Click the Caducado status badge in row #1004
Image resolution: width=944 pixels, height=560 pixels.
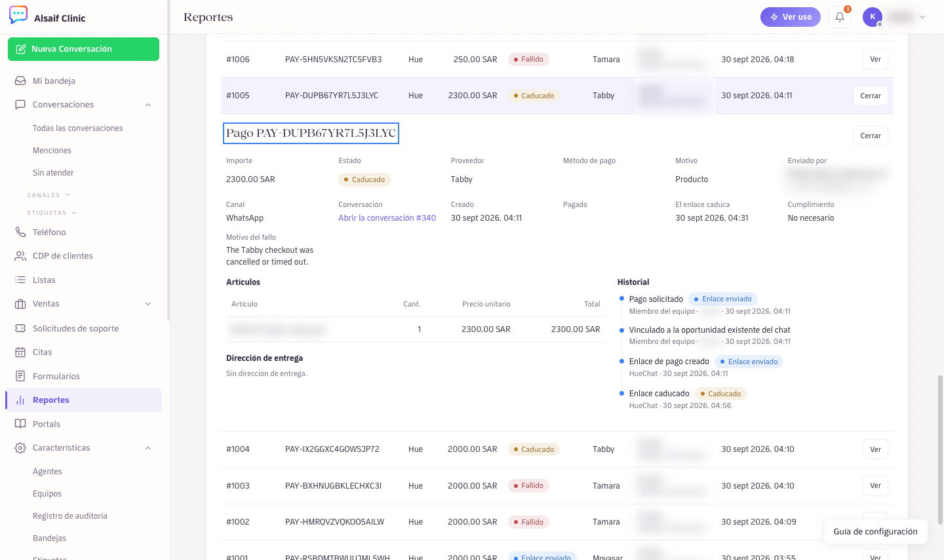[534, 449]
